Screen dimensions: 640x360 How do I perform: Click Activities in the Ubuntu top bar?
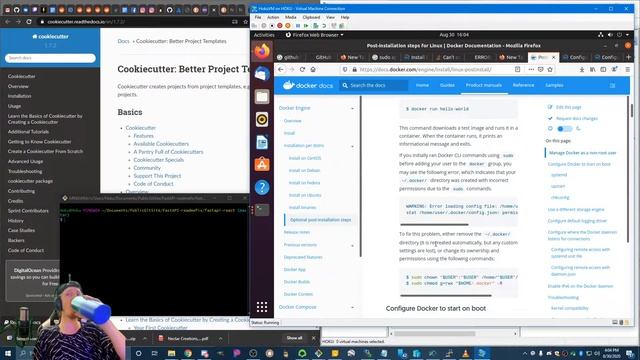point(264,35)
